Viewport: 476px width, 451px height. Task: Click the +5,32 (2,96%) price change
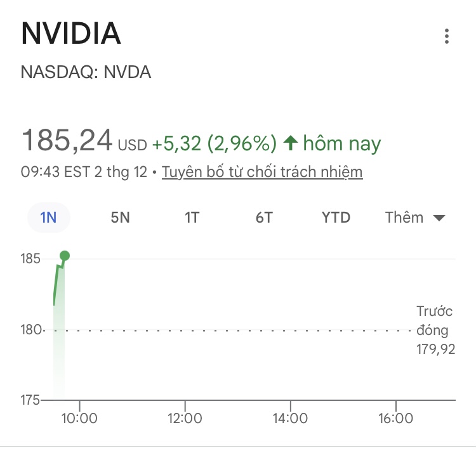pos(215,144)
